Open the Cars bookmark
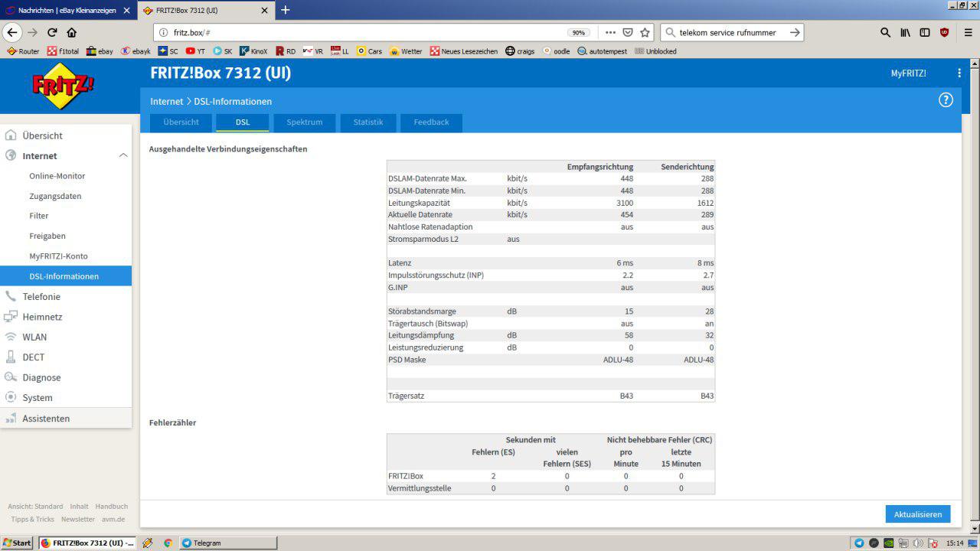The height and width of the screenshot is (551, 980). coord(369,51)
